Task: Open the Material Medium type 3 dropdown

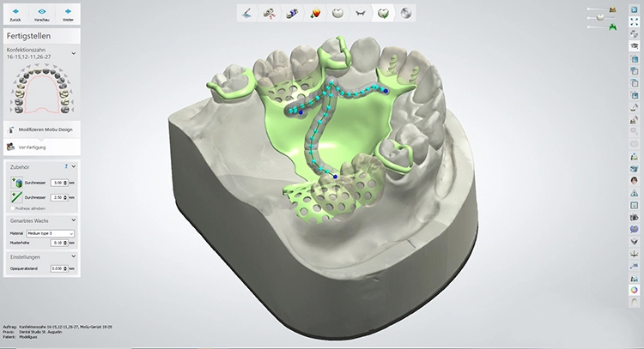Action: [51, 233]
